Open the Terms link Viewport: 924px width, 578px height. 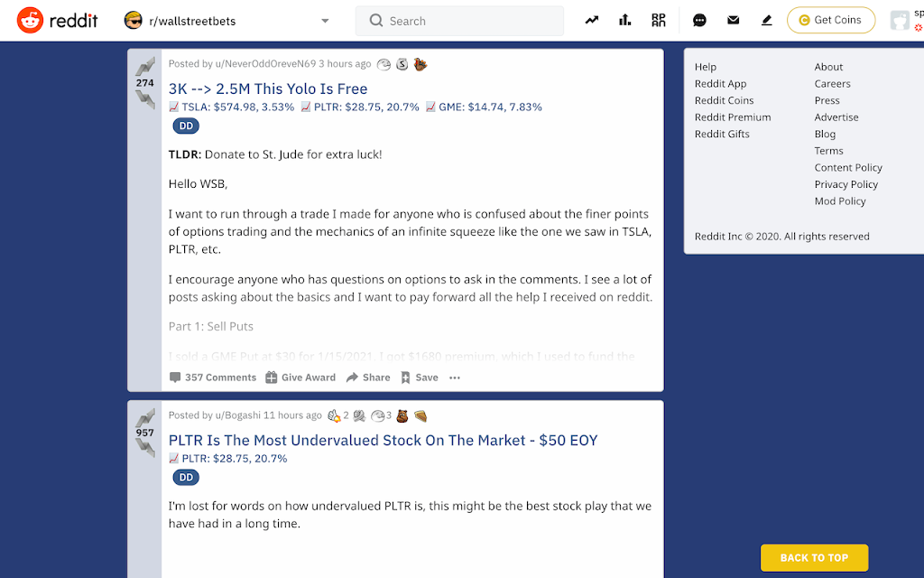tap(828, 151)
